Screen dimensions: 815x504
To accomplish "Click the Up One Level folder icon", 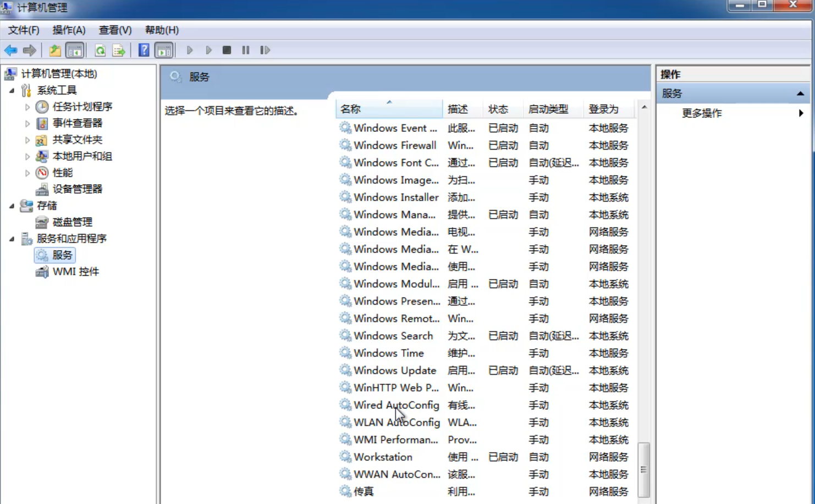I will [x=55, y=51].
